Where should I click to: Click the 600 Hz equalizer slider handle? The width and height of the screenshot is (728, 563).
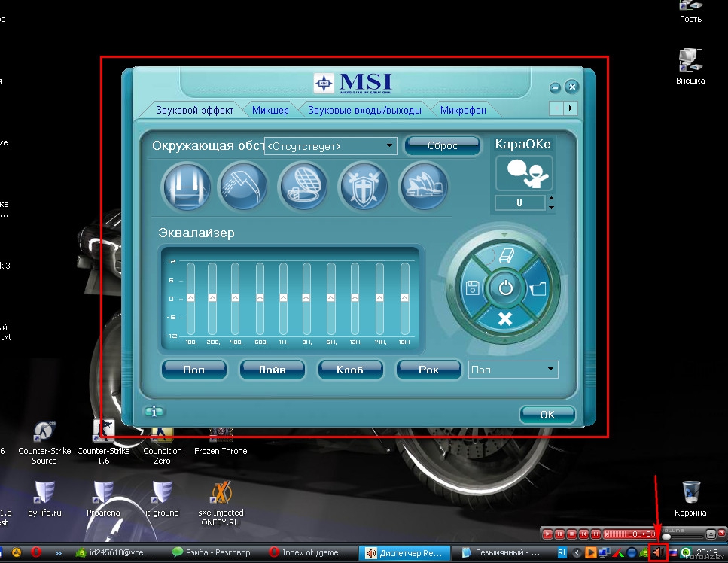point(260,297)
